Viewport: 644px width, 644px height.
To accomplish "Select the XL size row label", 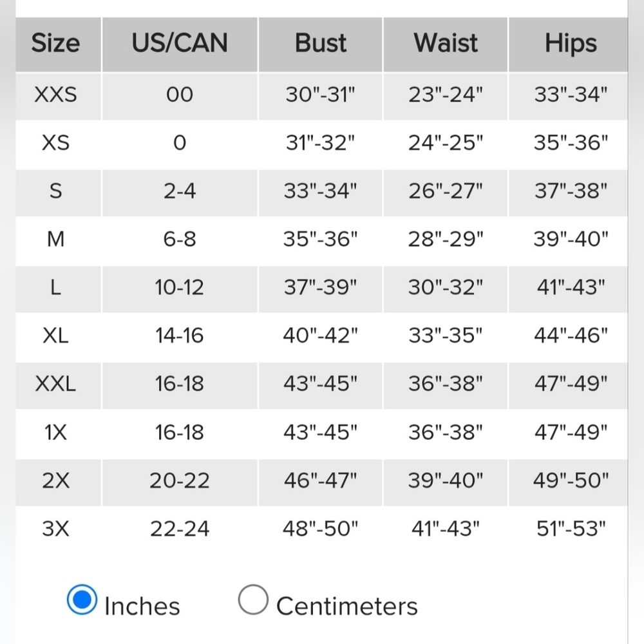I will (56, 336).
